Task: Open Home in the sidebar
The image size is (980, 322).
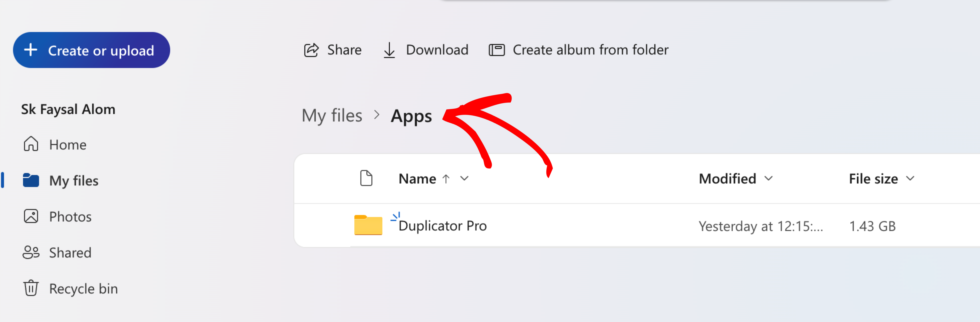Action: pyautogui.click(x=68, y=145)
